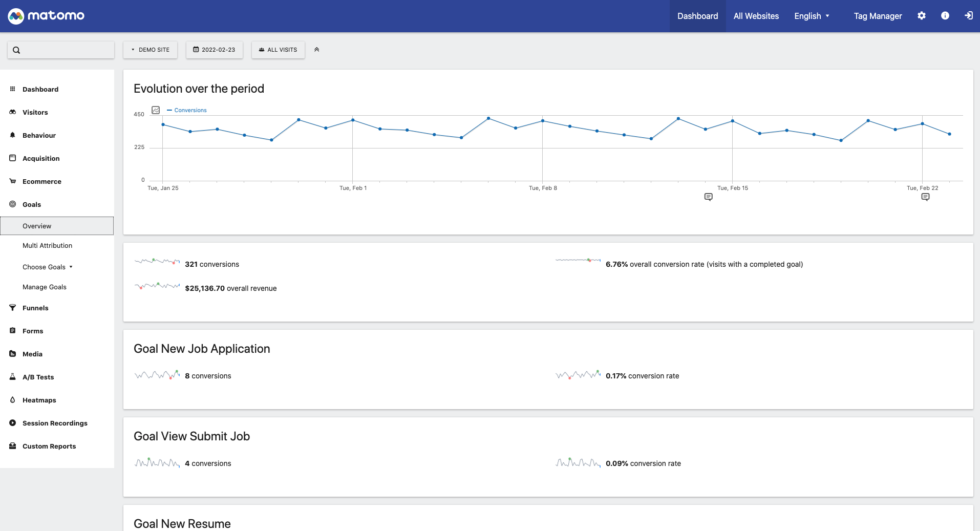Viewport: 980px width, 531px height.
Task: Open the annotation note icon under Feb 22
Action: [x=925, y=197]
